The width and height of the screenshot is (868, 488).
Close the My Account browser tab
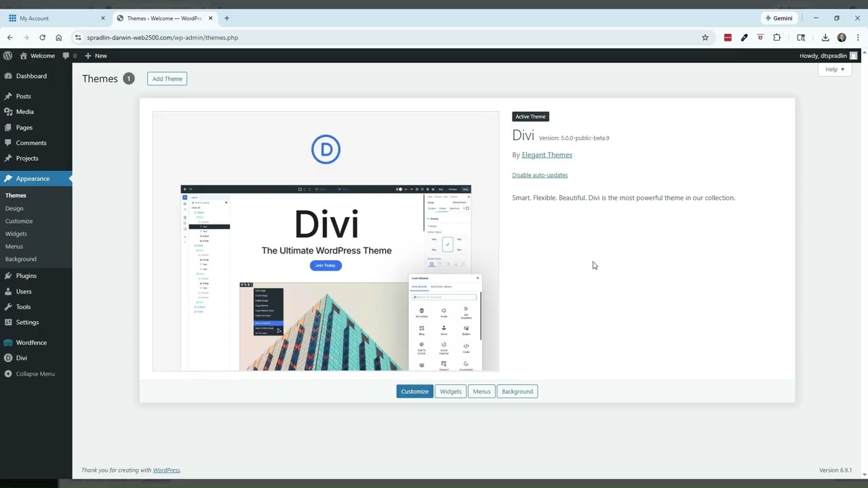103,18
